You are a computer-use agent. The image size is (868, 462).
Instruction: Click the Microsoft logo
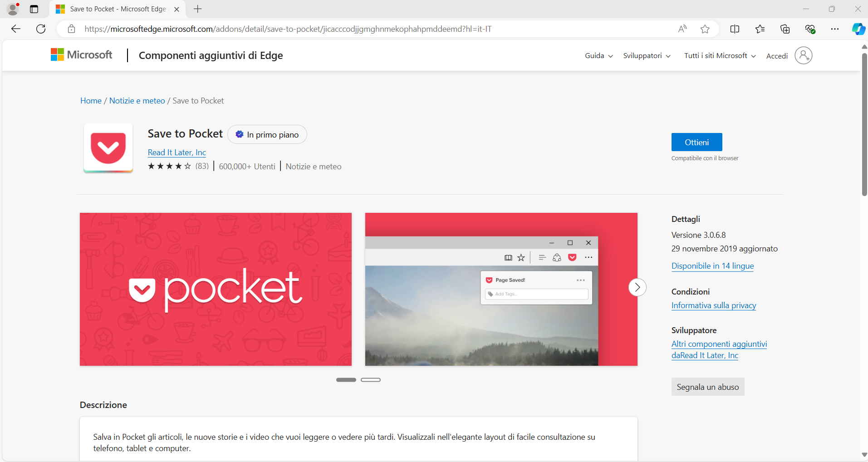[x=81, y=55]
